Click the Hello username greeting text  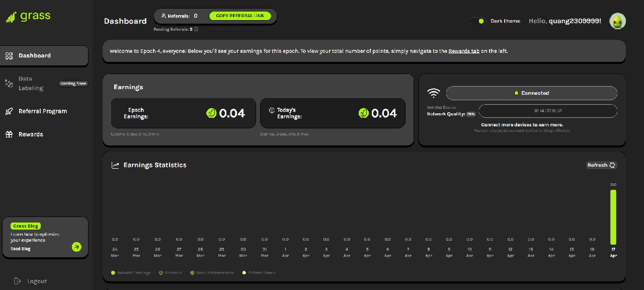click(565, 21)
